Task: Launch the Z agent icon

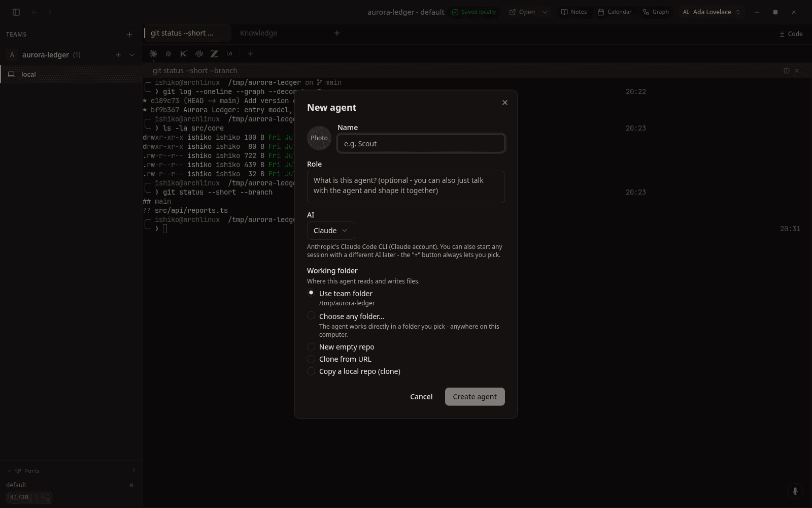Action: [214, 54]
